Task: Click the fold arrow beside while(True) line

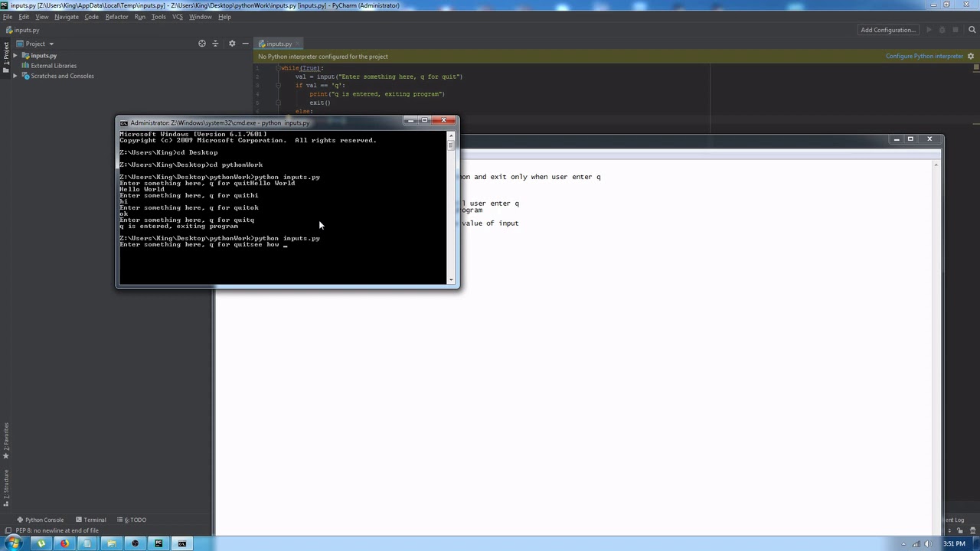Action: [x=279, y=68]
